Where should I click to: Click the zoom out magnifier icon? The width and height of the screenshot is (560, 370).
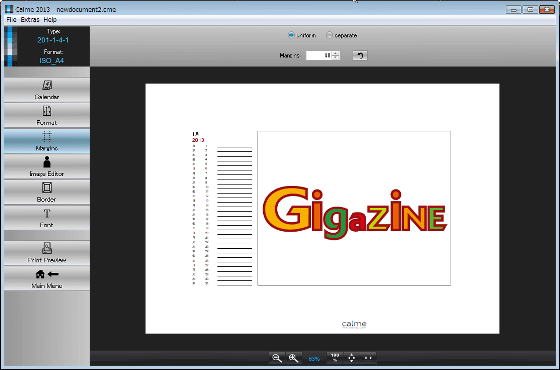pos(277,358)
